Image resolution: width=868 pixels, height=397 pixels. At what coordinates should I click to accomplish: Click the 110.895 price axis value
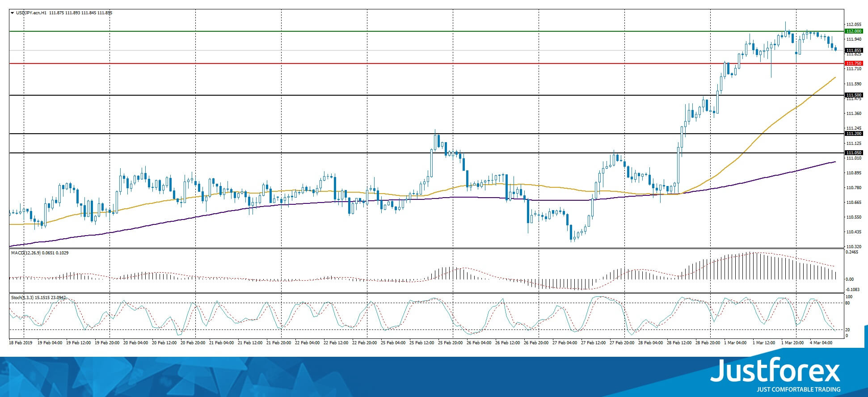[x=854, y=173]
